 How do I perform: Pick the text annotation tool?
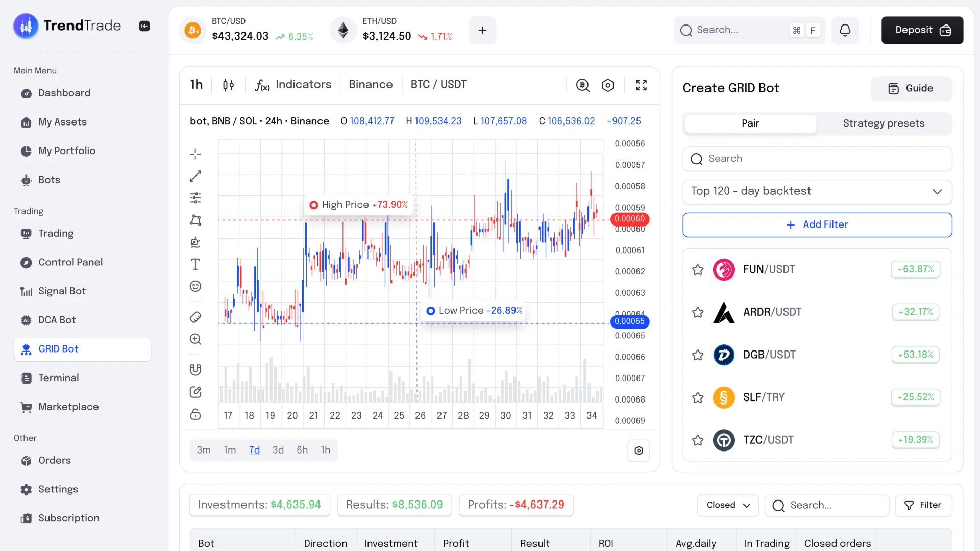(195, 264)
